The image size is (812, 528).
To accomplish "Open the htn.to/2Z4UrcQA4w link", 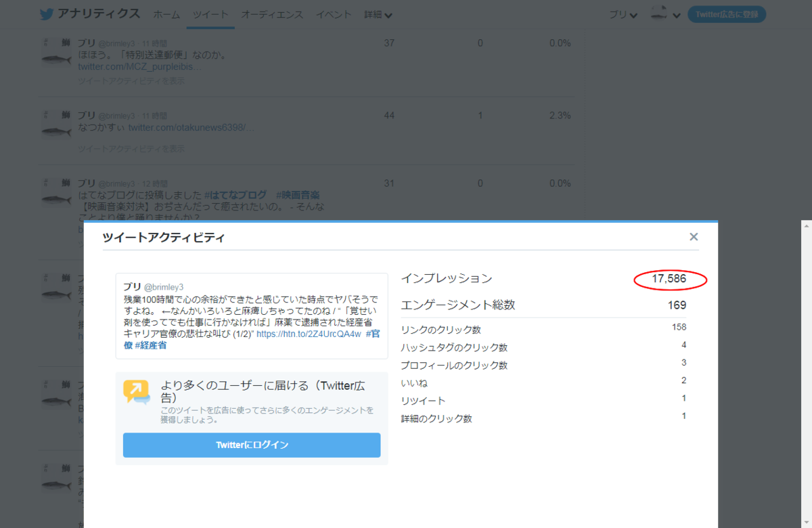I will [309, 334].
